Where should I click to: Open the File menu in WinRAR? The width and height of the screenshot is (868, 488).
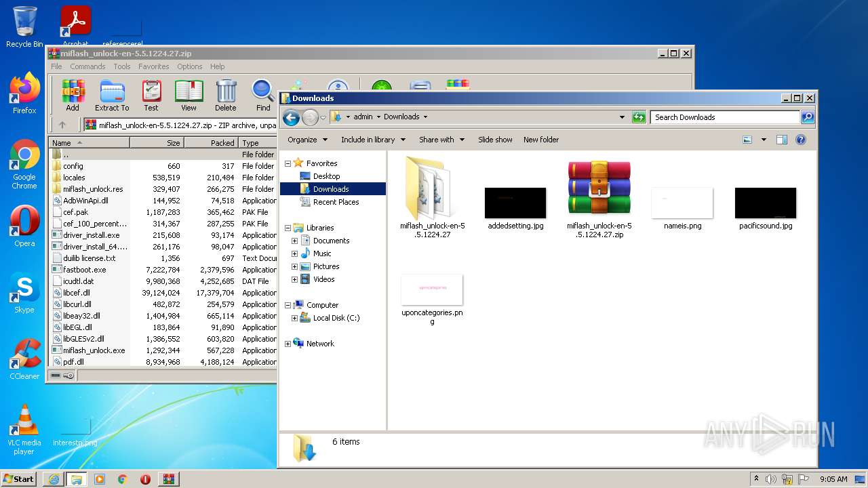pyautogui.click(x=56, y=66)
